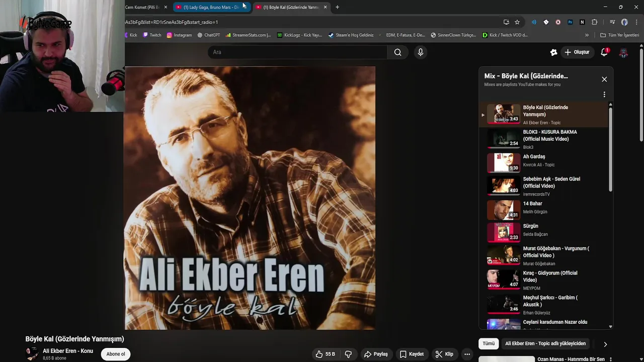The width and height of the screenshot is (644, 362).
Task: Click the red circular extension icon
Action: 558,22
